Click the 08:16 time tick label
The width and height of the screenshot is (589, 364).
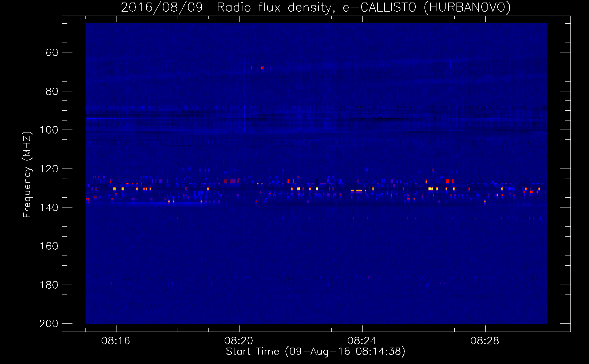[116, 341]
